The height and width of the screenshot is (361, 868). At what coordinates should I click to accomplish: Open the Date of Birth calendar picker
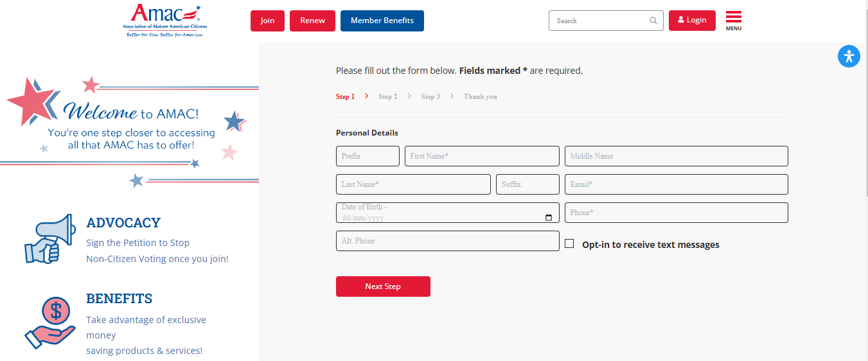point(549,218)
